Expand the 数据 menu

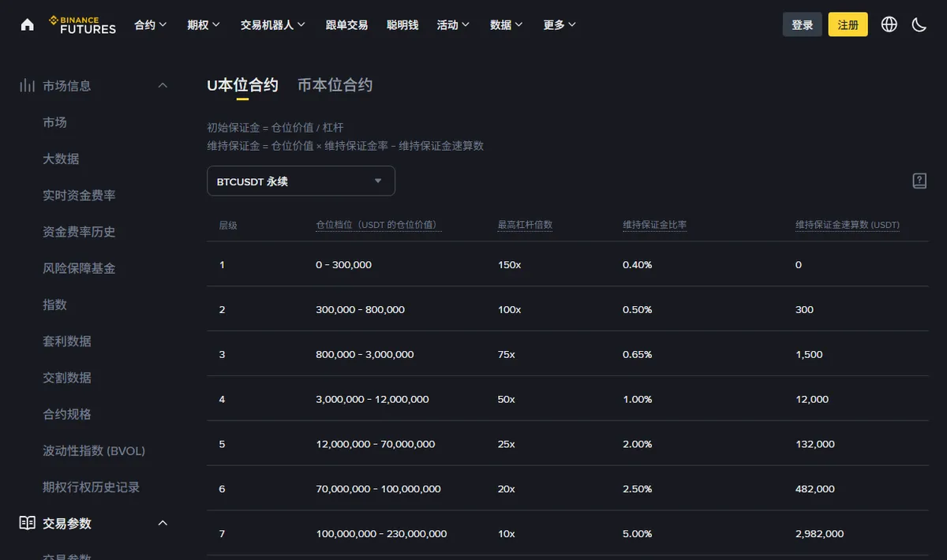(507, 24)
